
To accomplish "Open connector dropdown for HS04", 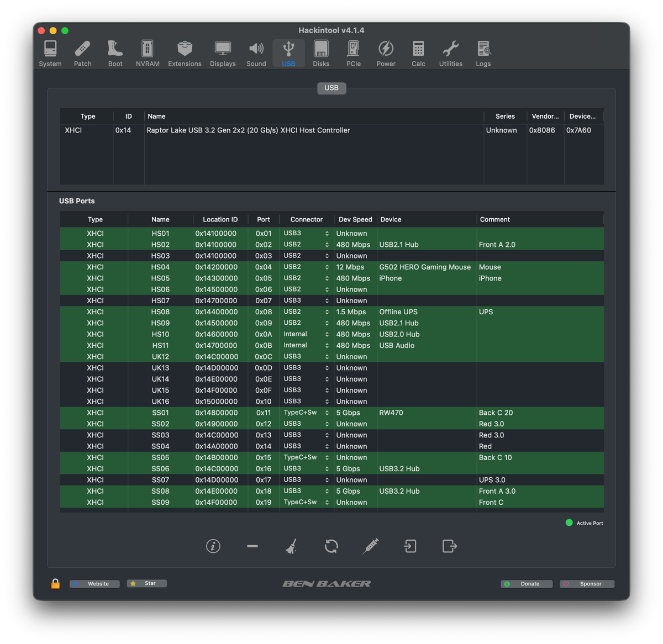I will pos(307,267).
